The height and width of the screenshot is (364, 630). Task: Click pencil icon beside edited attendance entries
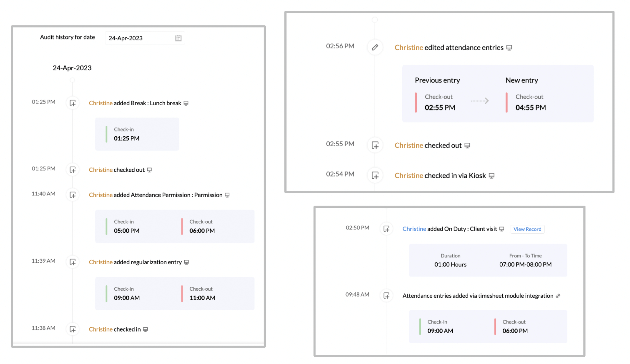[375, 47]
